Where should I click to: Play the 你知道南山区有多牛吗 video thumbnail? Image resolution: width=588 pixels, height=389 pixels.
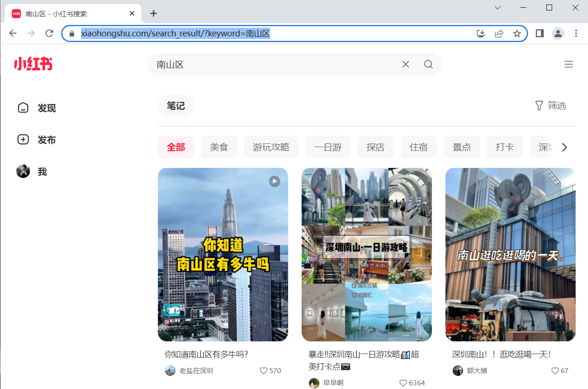(x=223, y=255)
